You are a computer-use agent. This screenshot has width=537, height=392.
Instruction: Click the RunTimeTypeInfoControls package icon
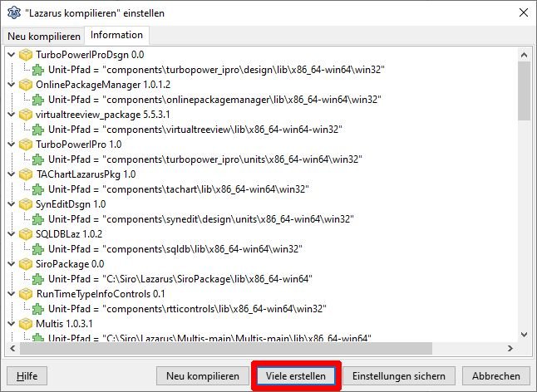(26, 294)
